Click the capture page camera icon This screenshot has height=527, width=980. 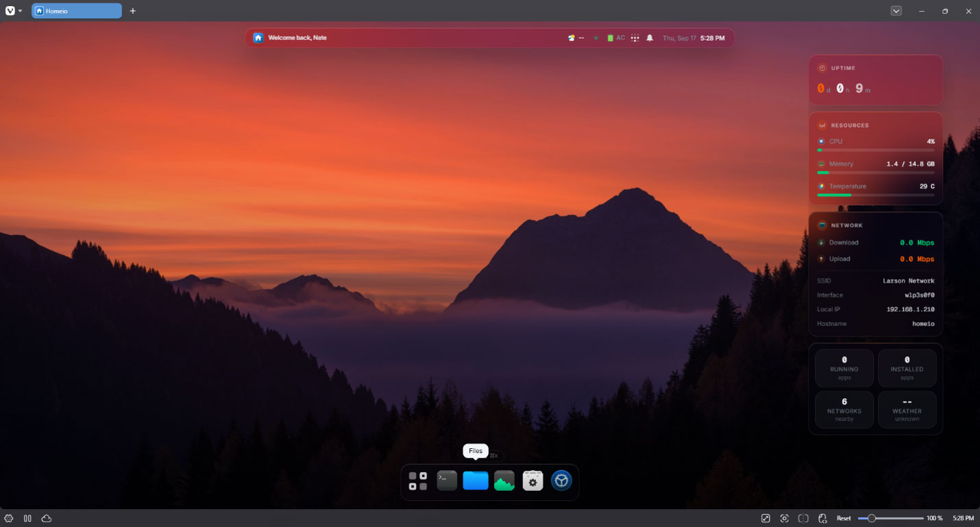click(x=785, y=518)
